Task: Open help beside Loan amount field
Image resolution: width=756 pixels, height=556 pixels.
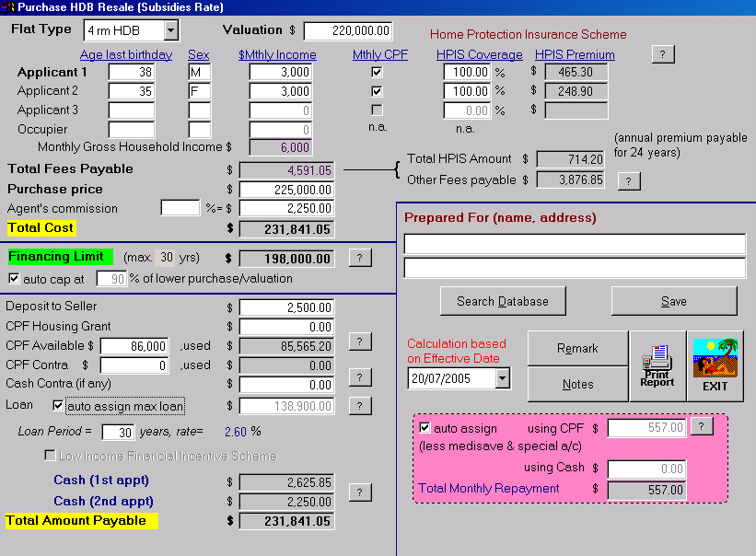Action: coord(360,406)
